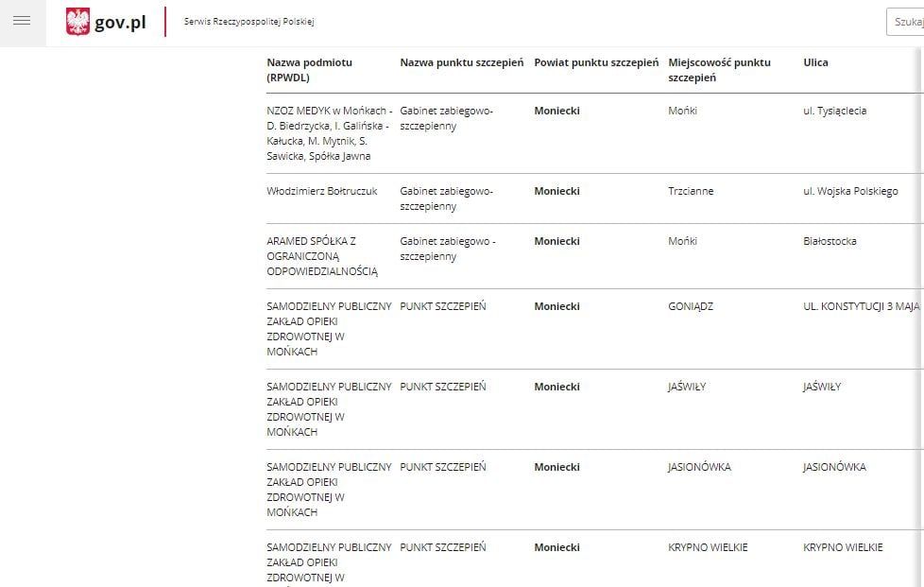The width and height of the screenshot is (924, 587).
Task: Open the hamburger menu icon
Action: [22, 21]
